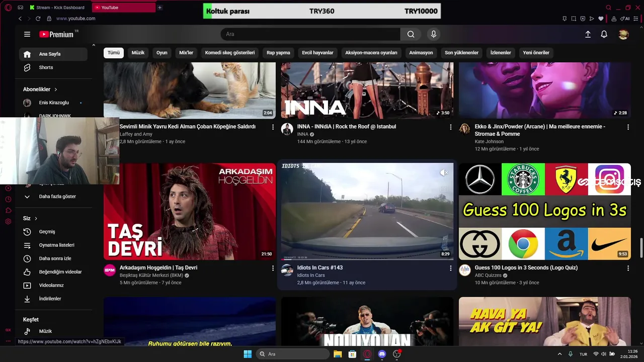Open options menu for Taş Devri video
Viewport: 644px width, 362px height.
pyautogui.click(x=273, y=268)
